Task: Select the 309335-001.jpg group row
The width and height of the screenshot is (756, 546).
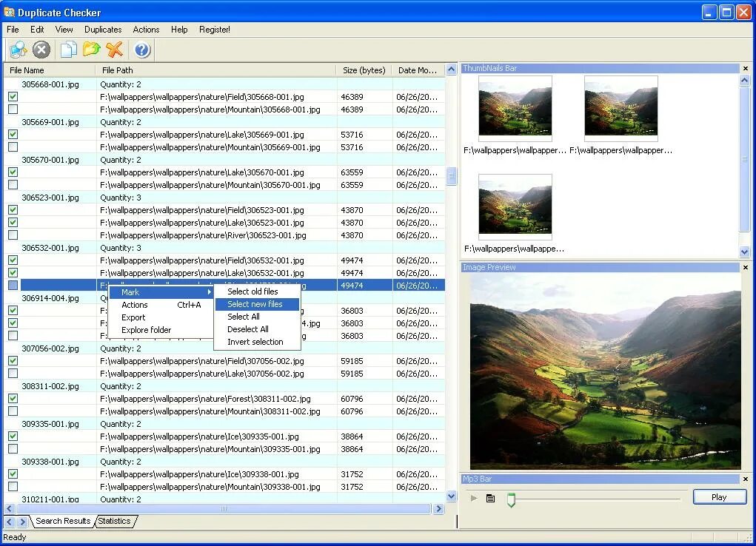Action: tap(224, 424)
